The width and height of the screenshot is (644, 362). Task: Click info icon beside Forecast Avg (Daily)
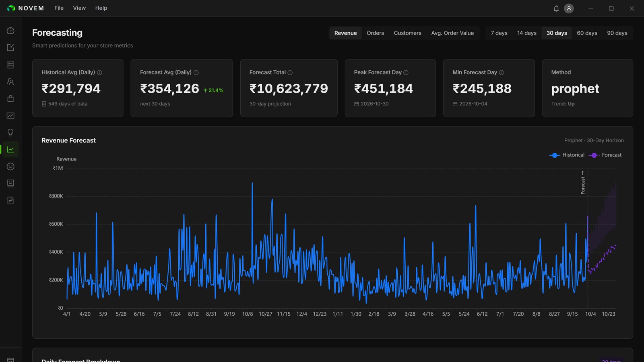tap(196, 73)
